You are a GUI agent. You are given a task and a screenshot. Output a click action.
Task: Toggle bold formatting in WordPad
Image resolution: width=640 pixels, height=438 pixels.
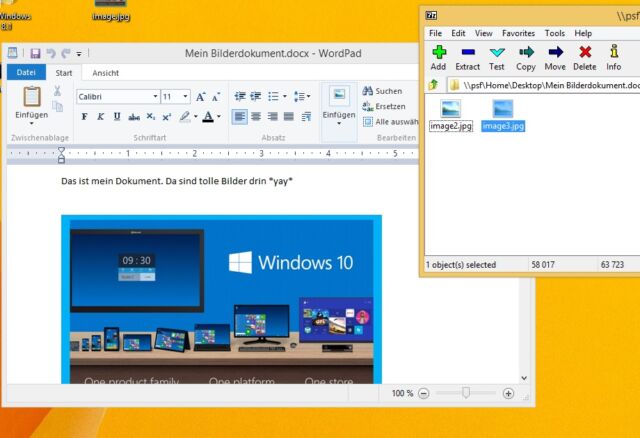(84, 117)
